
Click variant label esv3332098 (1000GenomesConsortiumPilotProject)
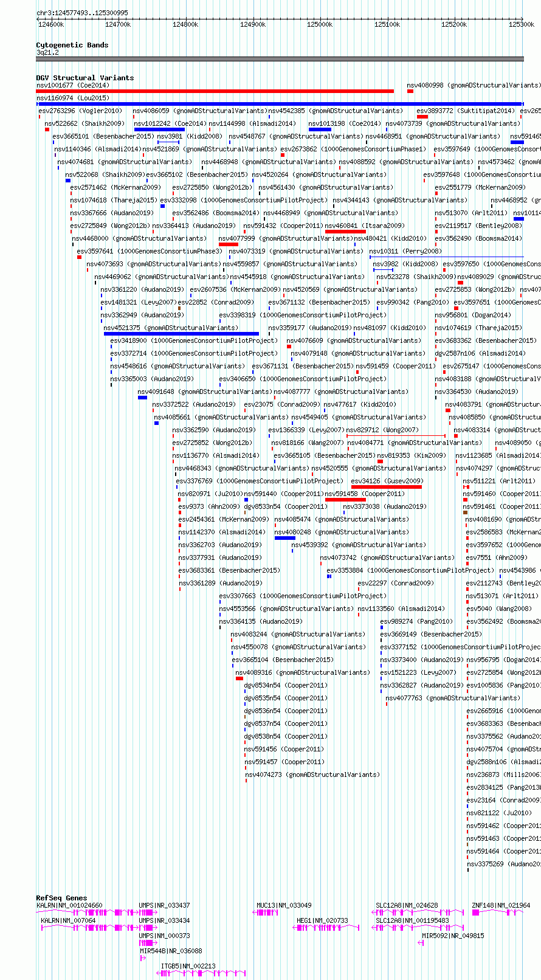coord(244,200)
